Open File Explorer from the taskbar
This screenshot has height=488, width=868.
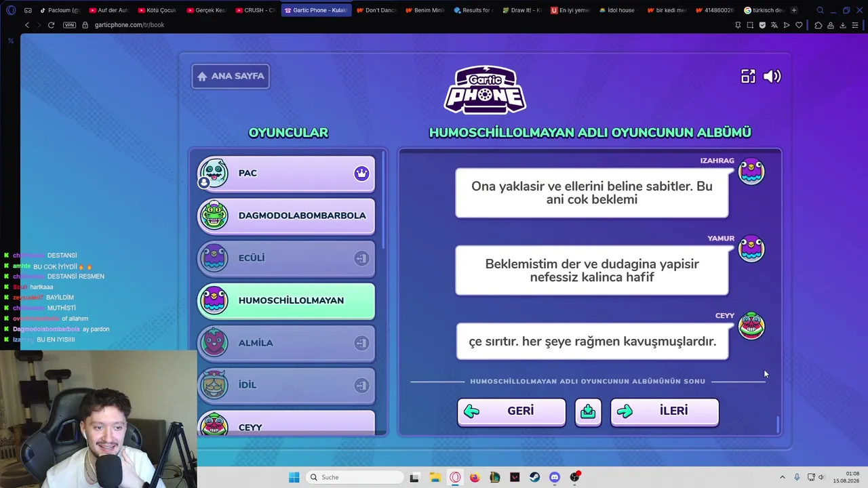pyautogui.click(x=435, y=477)
